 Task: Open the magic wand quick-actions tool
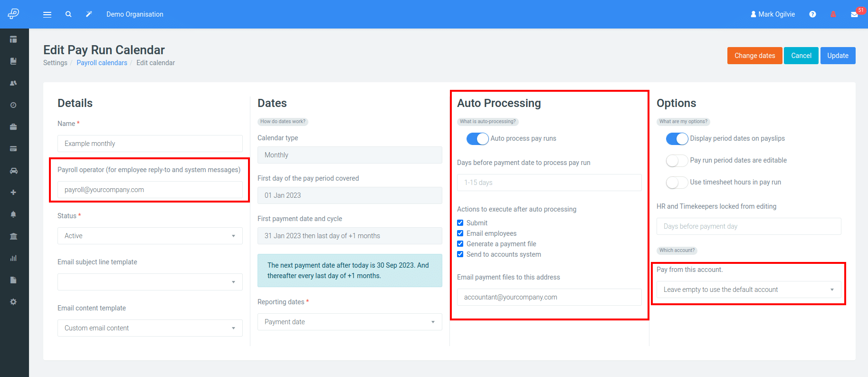[x=88, y=14]
